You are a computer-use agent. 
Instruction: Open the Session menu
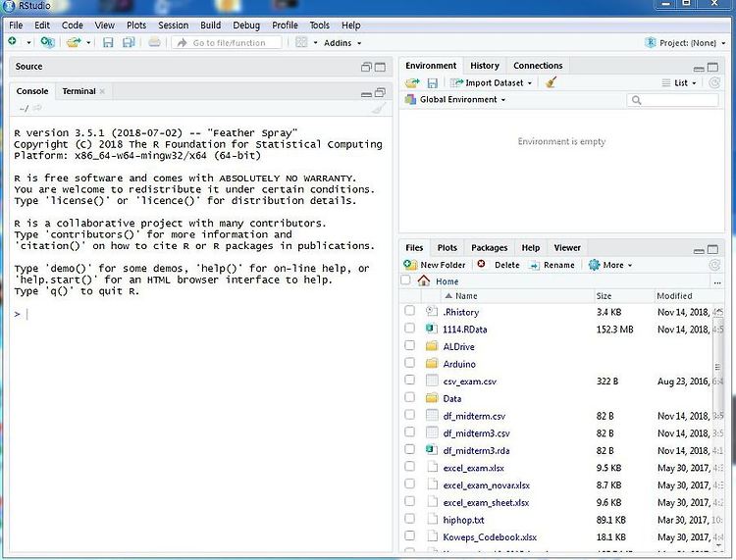173,25
